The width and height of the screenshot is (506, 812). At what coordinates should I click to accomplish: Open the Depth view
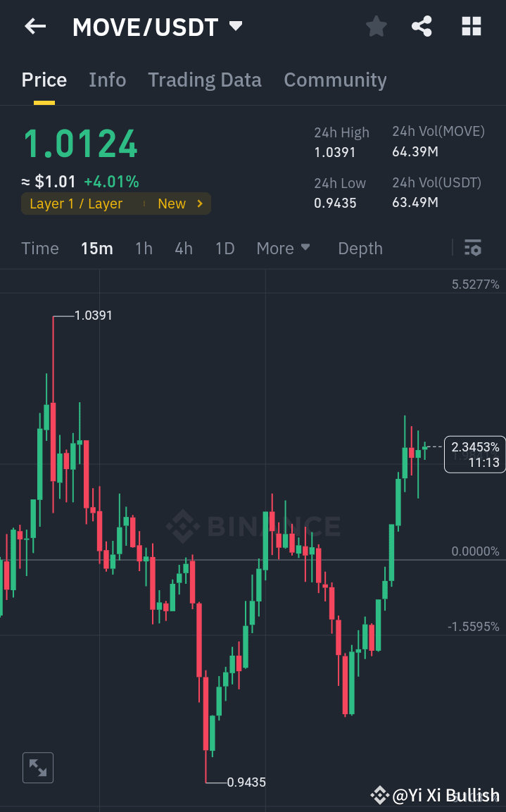pos(360,248)
